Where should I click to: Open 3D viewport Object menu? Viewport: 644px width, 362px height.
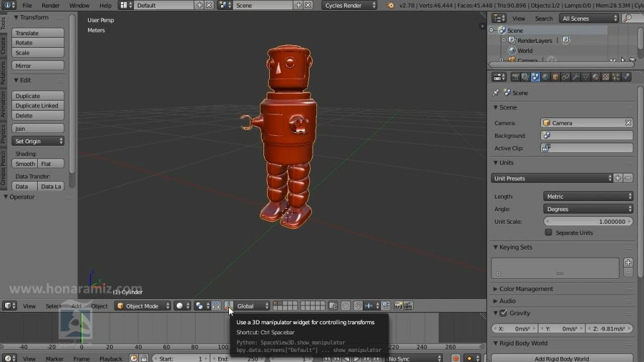(99, 306)
